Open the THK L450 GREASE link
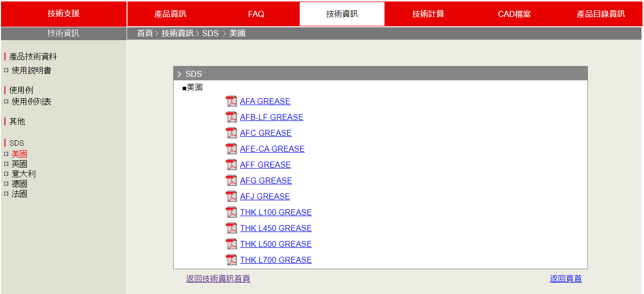This screenshot has height=294, width=644. pyautogui.click(x=276, y=228)
